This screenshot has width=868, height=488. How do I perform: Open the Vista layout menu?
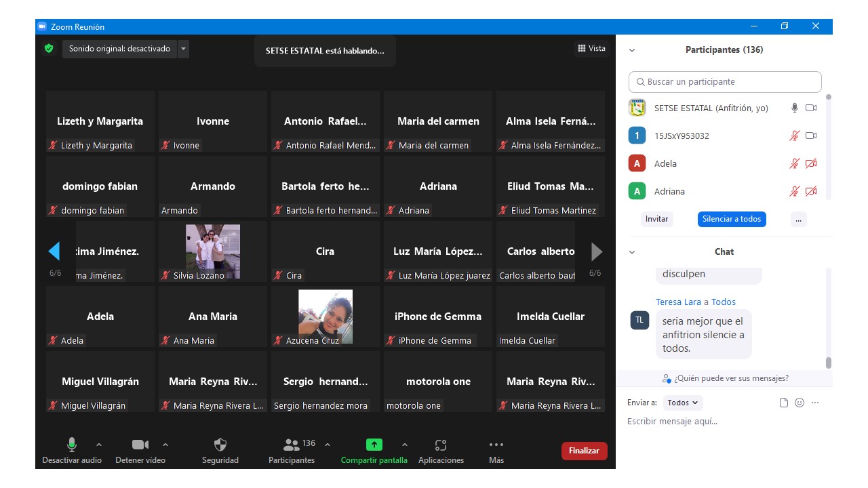click(x=591, y=49)
